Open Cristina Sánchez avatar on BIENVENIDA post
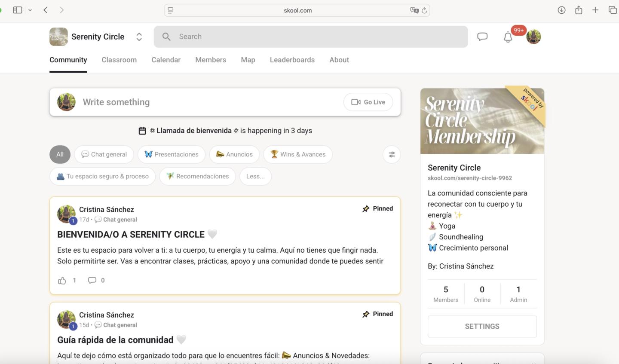Image resolution: width=619 pixels, height=364 pixels. tap(67, 214)
